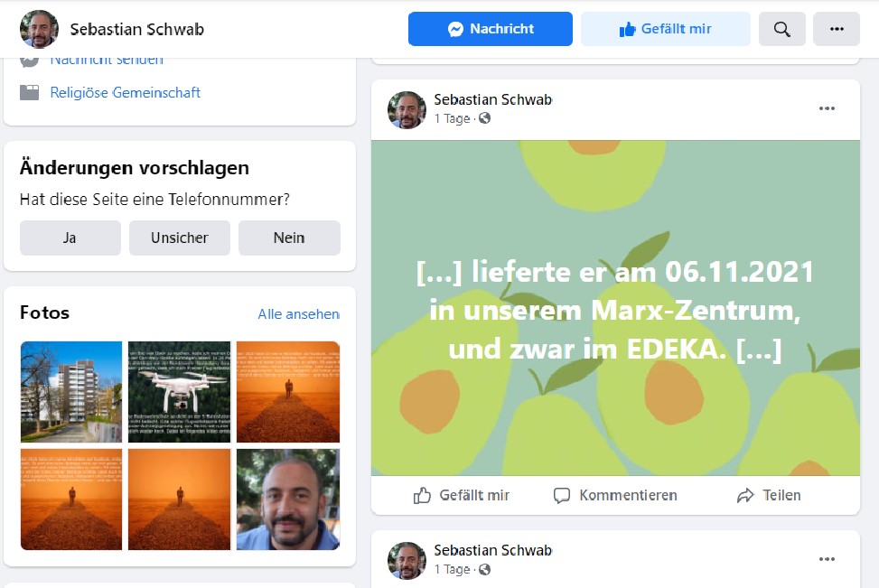The height and width of the screenshot is (588, 879).
Task: Open the apartment building photo thumbnail
Action: click(x=71, y=392)
